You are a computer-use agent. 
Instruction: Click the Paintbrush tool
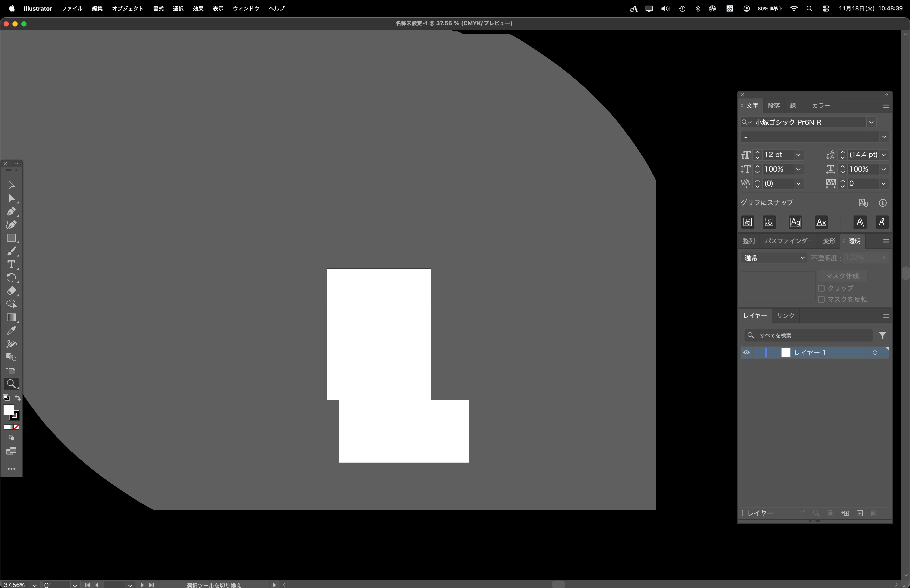(11, 251)
